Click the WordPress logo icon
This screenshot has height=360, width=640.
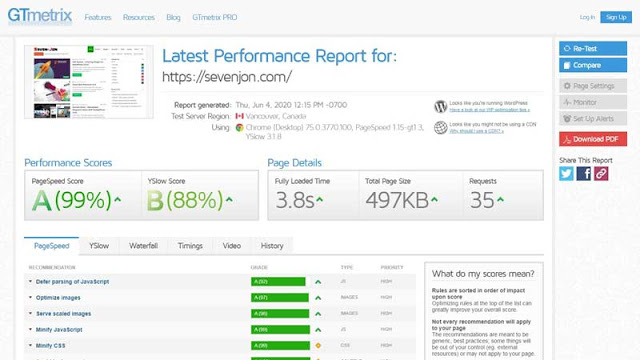pos(440,107)
